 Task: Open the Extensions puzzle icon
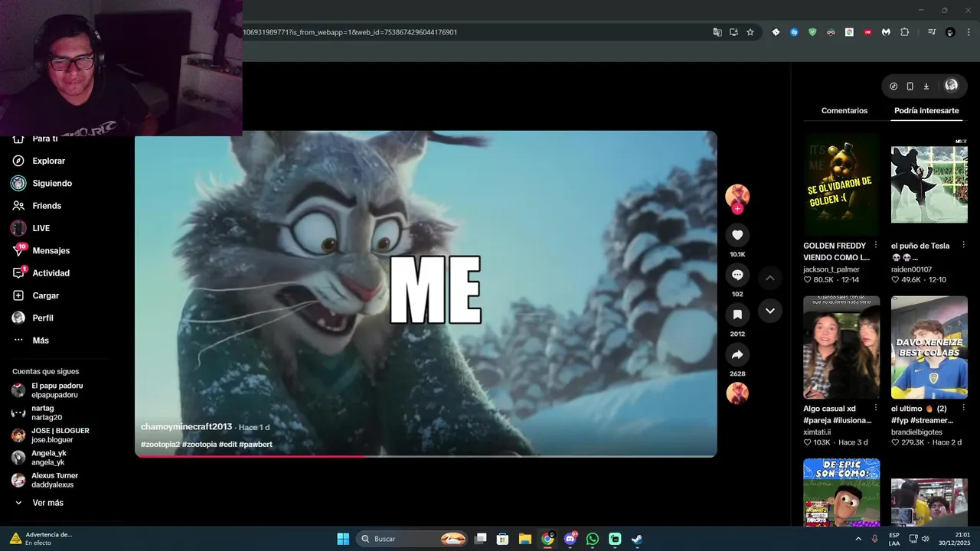905,32
